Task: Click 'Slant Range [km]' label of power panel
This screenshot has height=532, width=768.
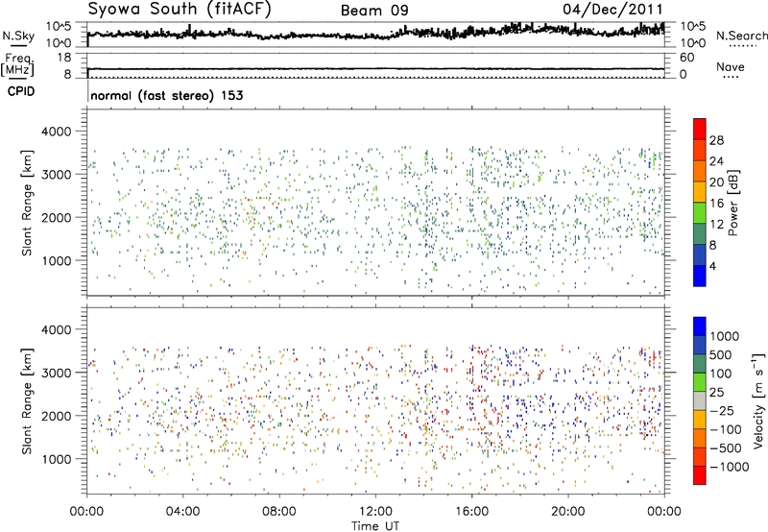Action: tap(27, 203)
